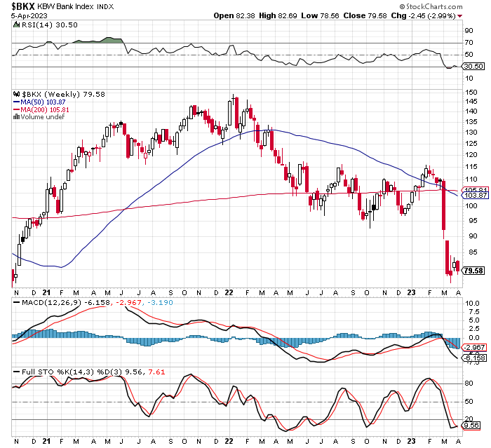Click the red down-arrow change indicator
The width and height of the screenshot is (491, 448).
point(459,16)
